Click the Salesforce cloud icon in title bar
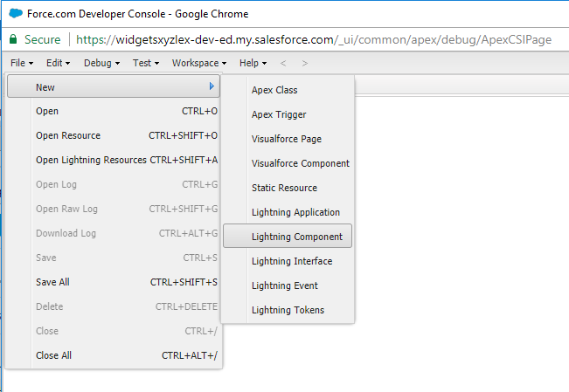 point(16,13)
